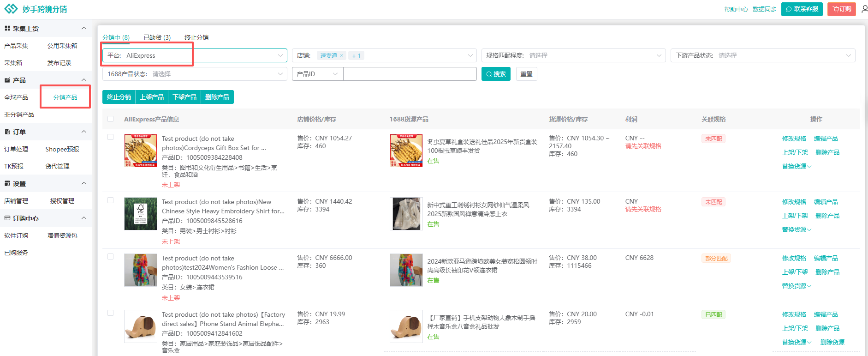
Task: Click the 产品 section icon in sidebar
Action: (7, 80)
